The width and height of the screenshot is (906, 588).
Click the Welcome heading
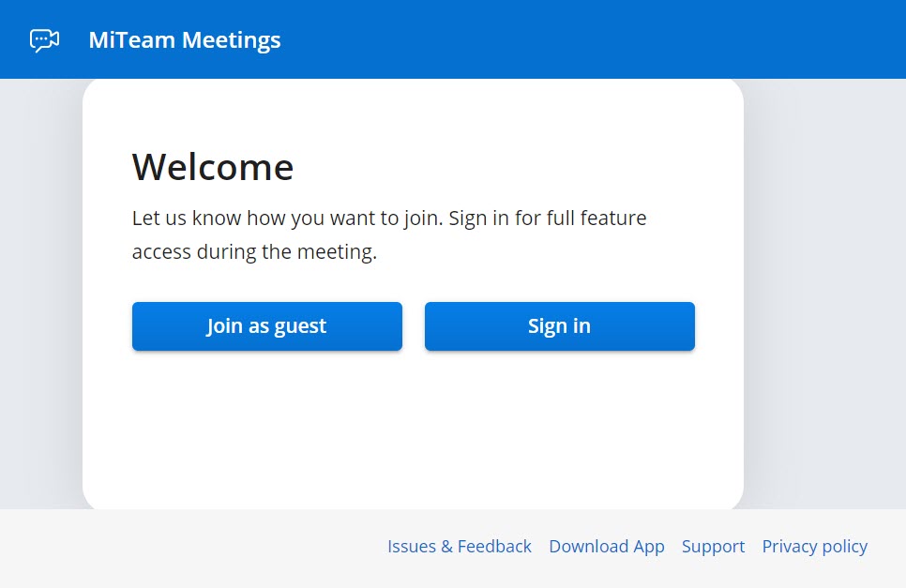212,167
